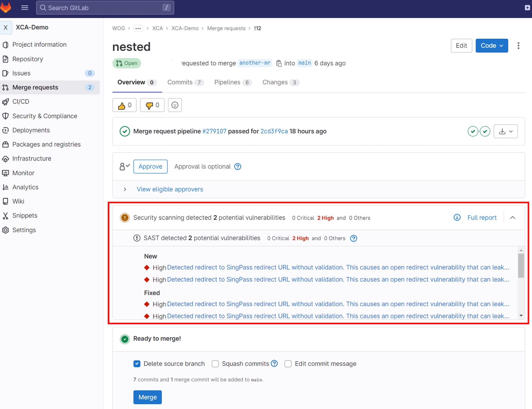Select Merge requests in the sidebar
Screen dimensions: 532x409
tap(35, 87)
